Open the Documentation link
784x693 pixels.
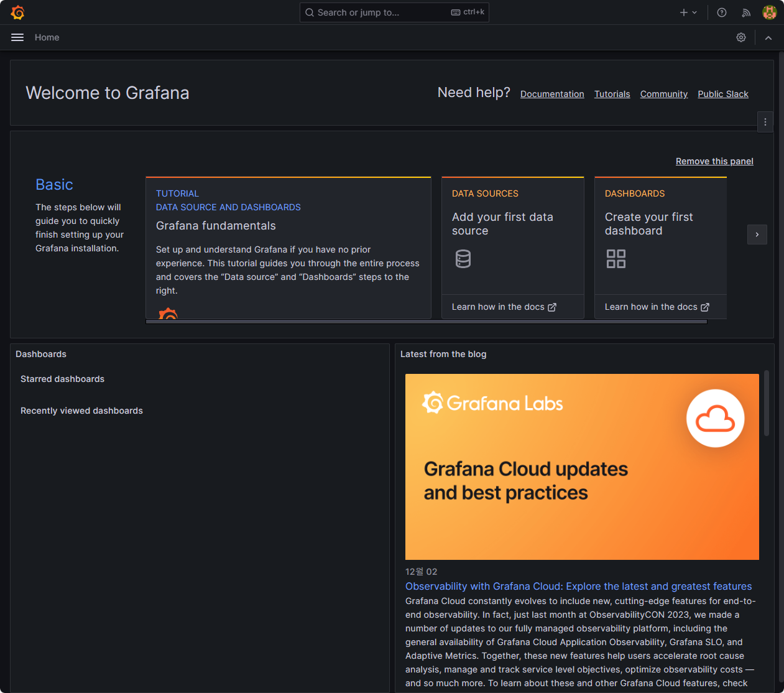tap(552, 94)
